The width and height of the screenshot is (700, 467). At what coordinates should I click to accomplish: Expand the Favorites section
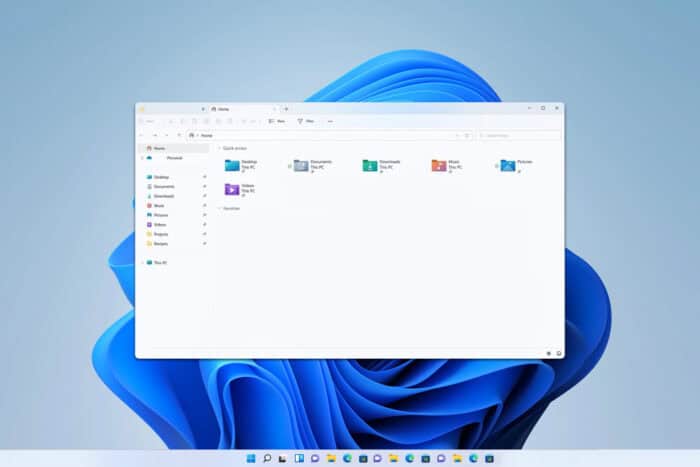click(x=219, y=208)
